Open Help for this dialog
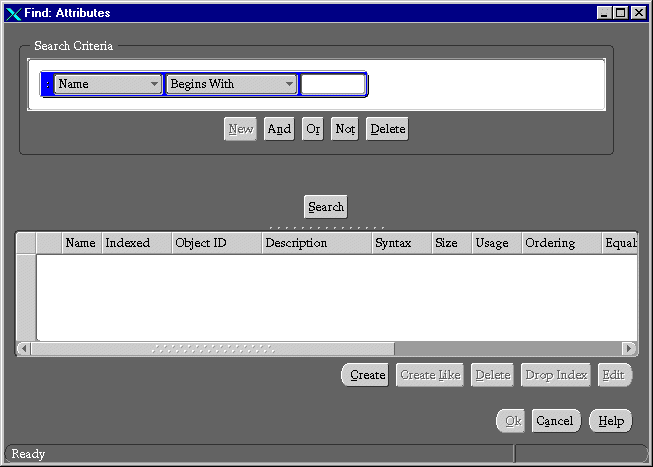The height and width of the screenshot is (467, 653). [610, 421]
